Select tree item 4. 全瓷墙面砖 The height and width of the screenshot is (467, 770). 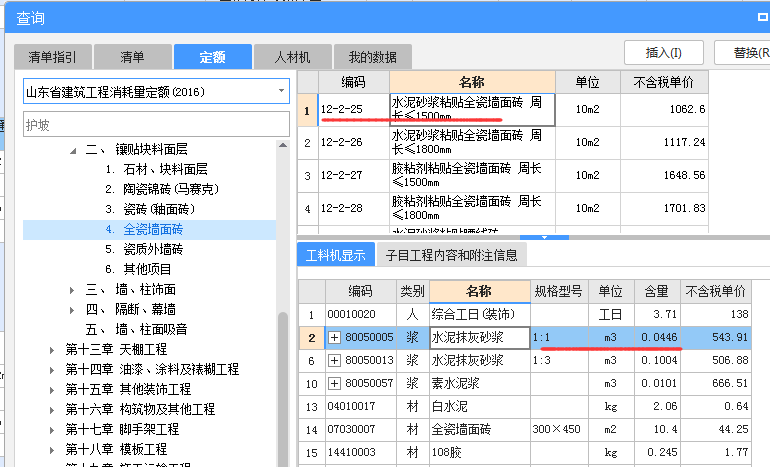(x=149, y=230)
